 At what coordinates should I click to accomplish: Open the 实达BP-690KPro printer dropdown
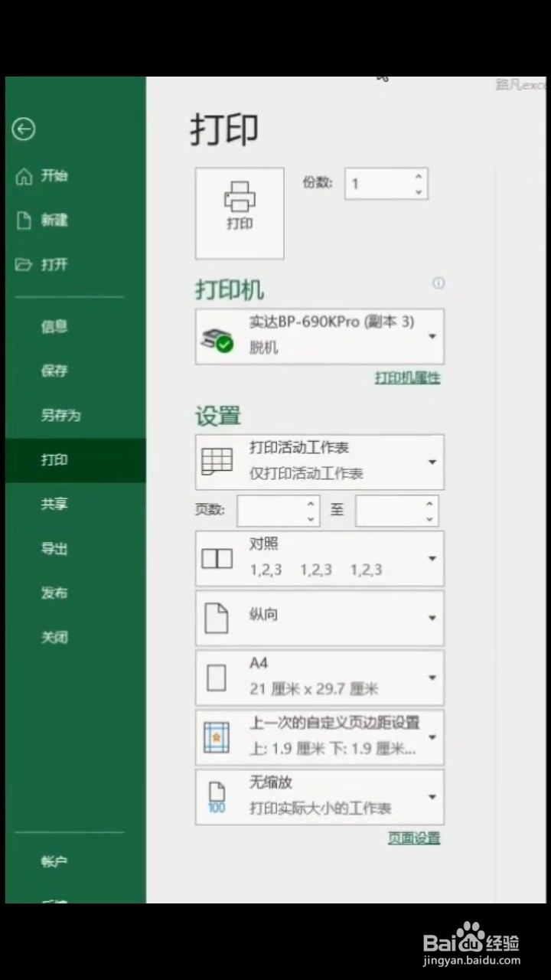(x=320, y=337)
